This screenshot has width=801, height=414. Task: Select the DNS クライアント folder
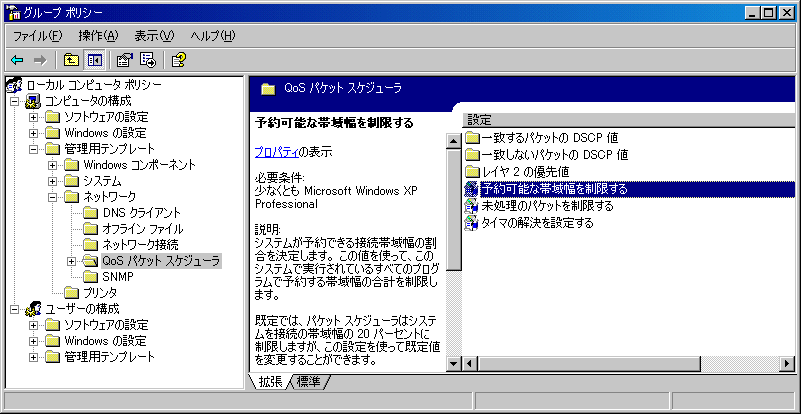pyautogui.click(x=133, y=213)
